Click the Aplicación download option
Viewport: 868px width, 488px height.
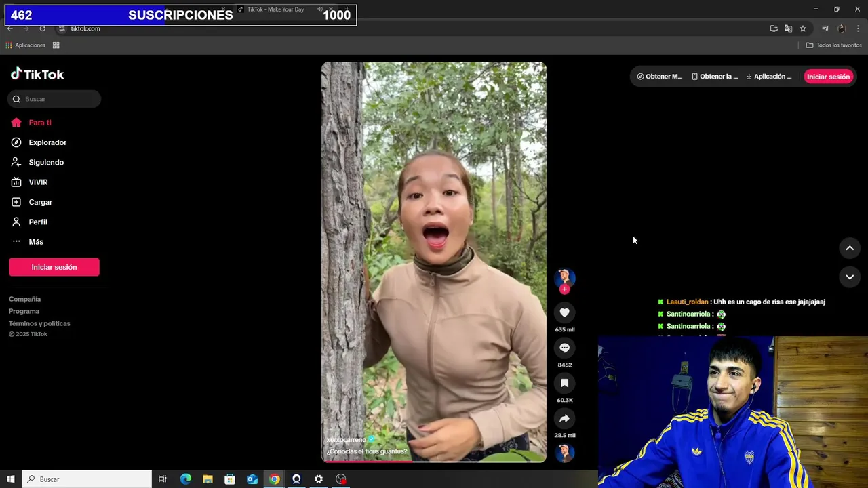pyautogui.click(x=769, y=77)
